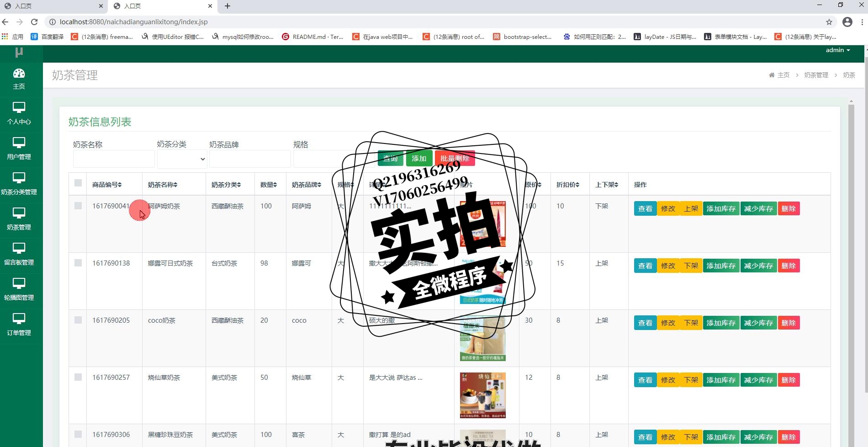Open 用户管理 in the sidebar
The width and height of the screenshot is (868, 447).
19,149
